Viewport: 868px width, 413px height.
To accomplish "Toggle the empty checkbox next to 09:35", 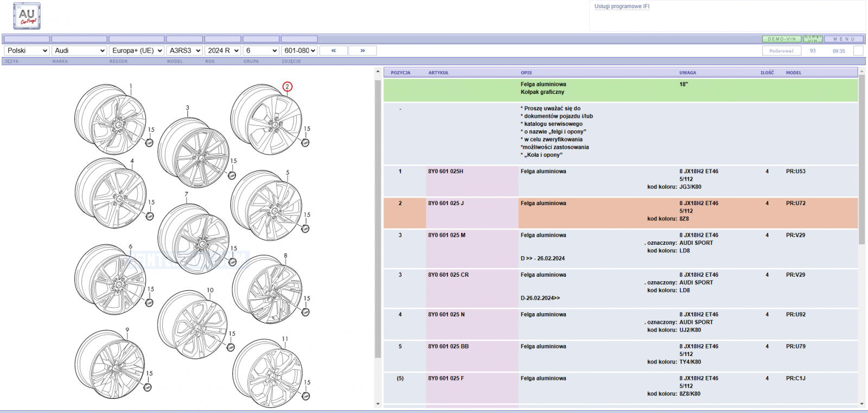I will (858, 50).
